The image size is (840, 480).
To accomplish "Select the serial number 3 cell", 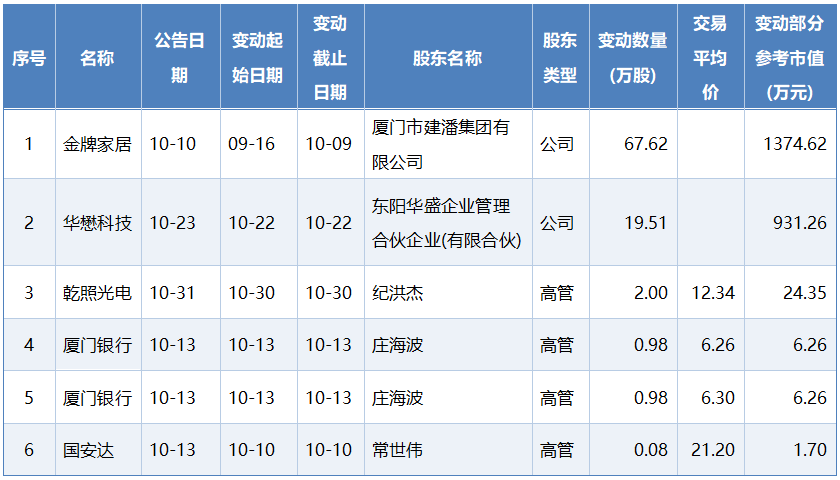I will (x=29, y=292).
